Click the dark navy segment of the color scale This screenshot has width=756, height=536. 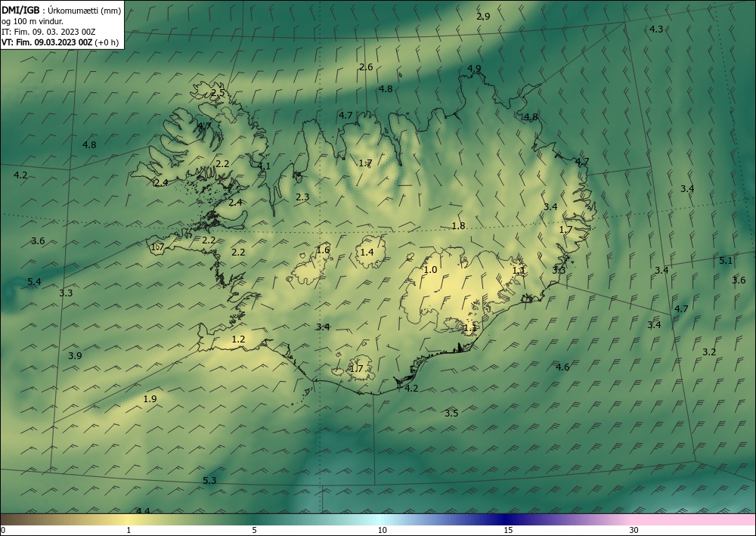pos(507,519)
